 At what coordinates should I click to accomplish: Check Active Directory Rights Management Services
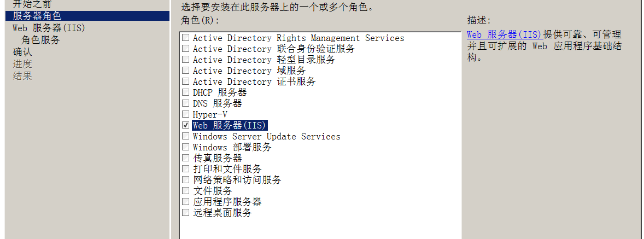[186, 38]
